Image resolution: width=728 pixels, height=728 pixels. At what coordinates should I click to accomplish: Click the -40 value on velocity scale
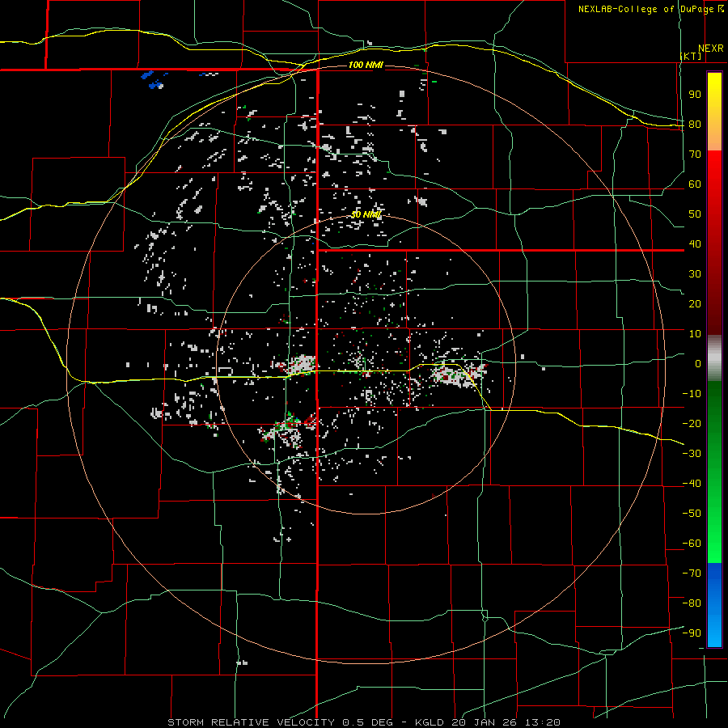pos(692,484)
